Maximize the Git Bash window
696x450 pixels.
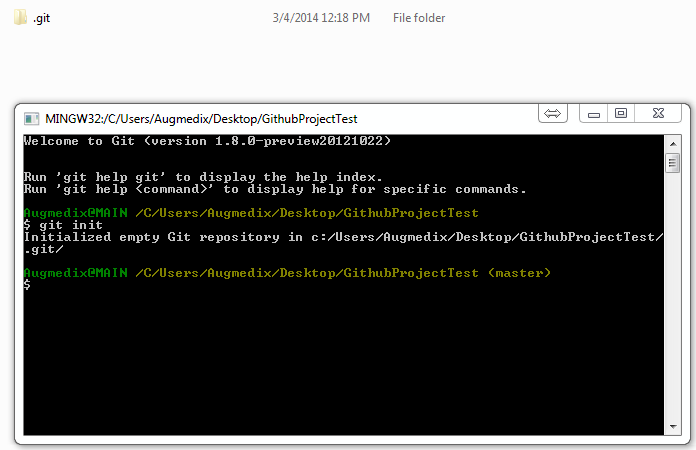pyautogui.click(x=621, y=114)
